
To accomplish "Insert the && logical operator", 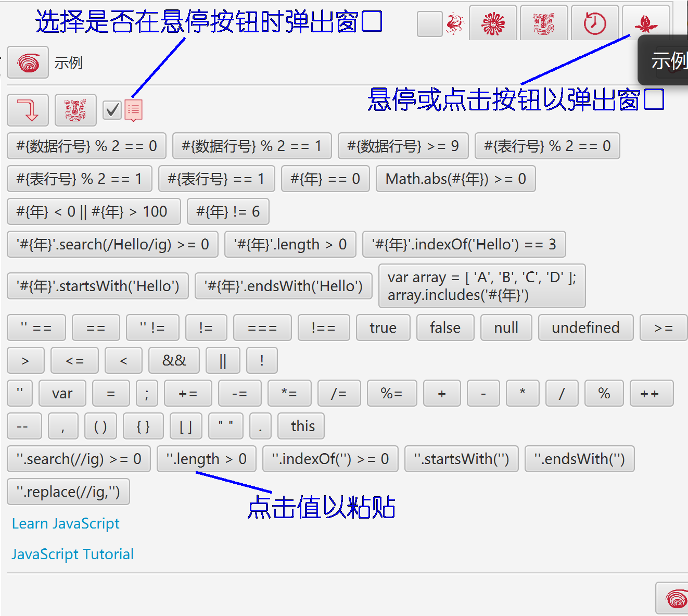I will tap(174, 360).
